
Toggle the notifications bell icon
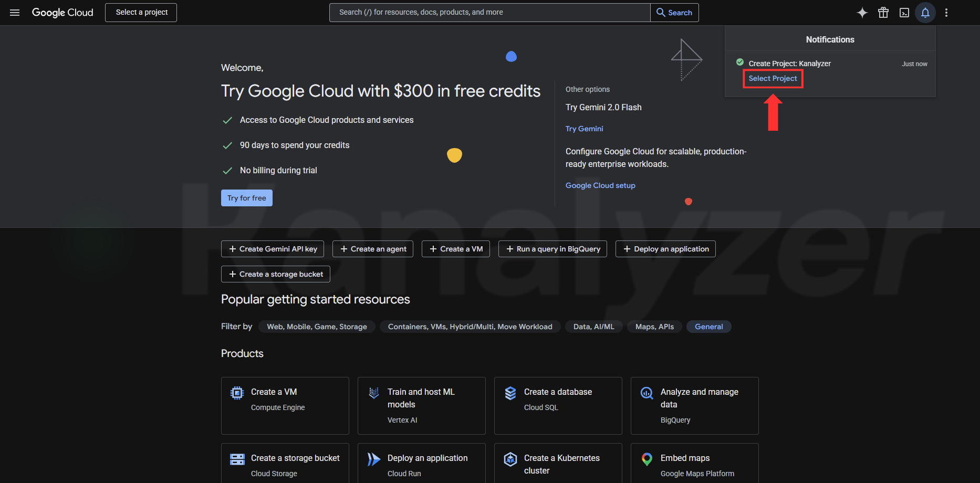point(925,13)
